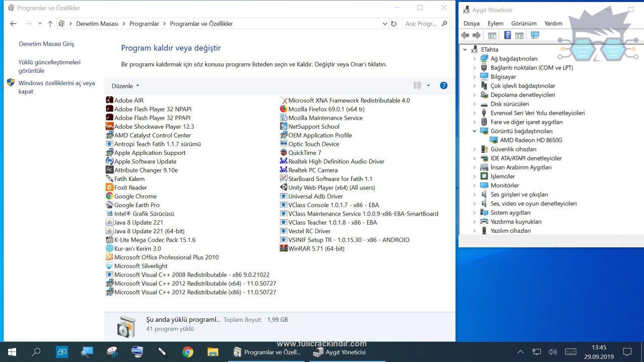The height and width of the screenshot is (362, 644).
Task: Expand the Monitörler node
Action: [x=474, y=186]
